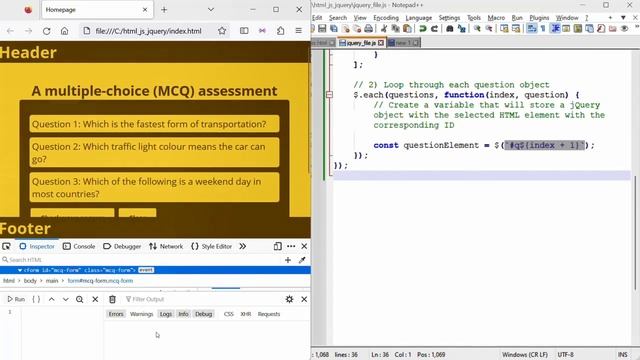Close the multi-line editor X

95,299
